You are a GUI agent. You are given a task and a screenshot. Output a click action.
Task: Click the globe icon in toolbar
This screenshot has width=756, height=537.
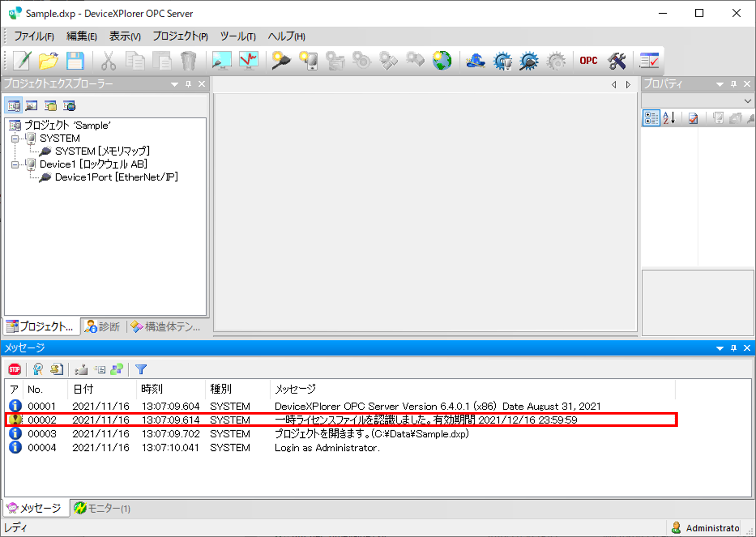click(442, 61)
